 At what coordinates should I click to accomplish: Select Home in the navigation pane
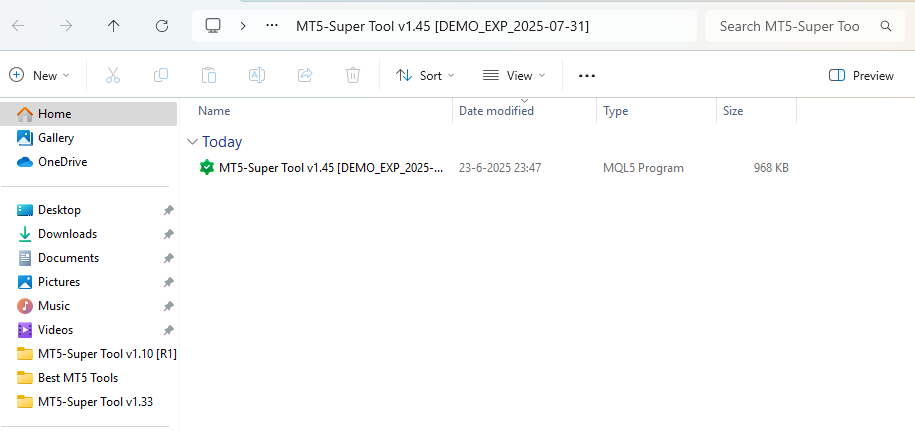click(89, 114)
